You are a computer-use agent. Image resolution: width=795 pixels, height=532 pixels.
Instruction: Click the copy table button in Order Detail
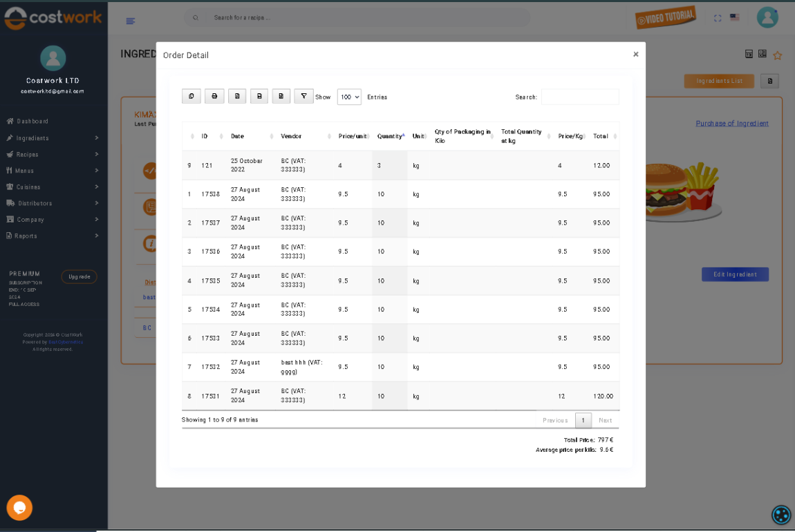[191, 97]
